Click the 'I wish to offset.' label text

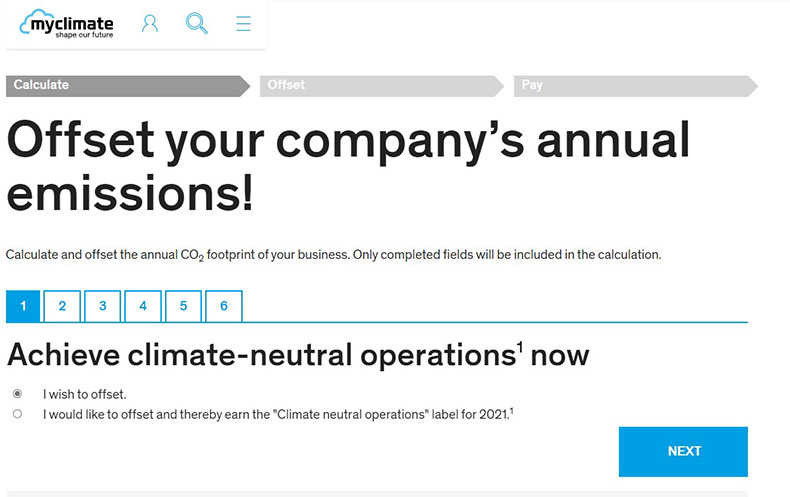85,394
